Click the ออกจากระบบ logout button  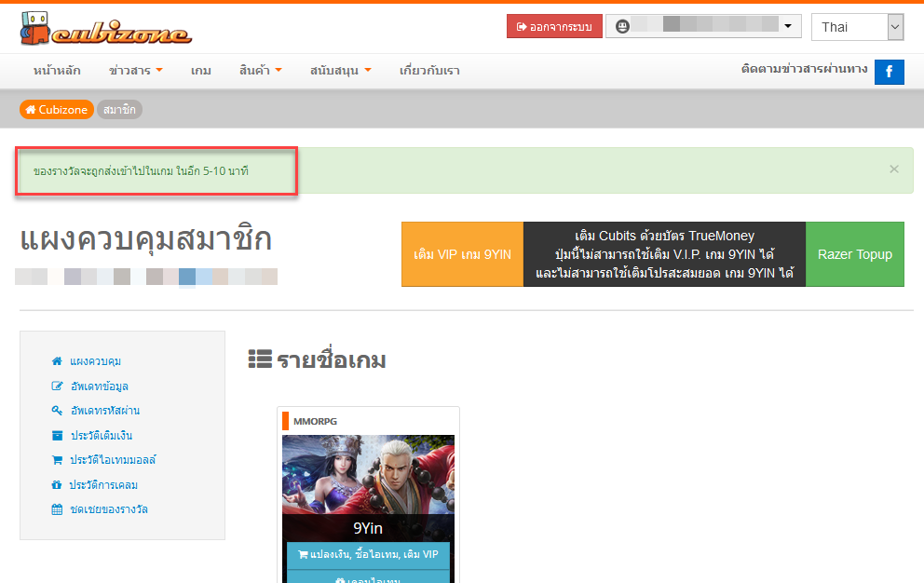point(554,26)
